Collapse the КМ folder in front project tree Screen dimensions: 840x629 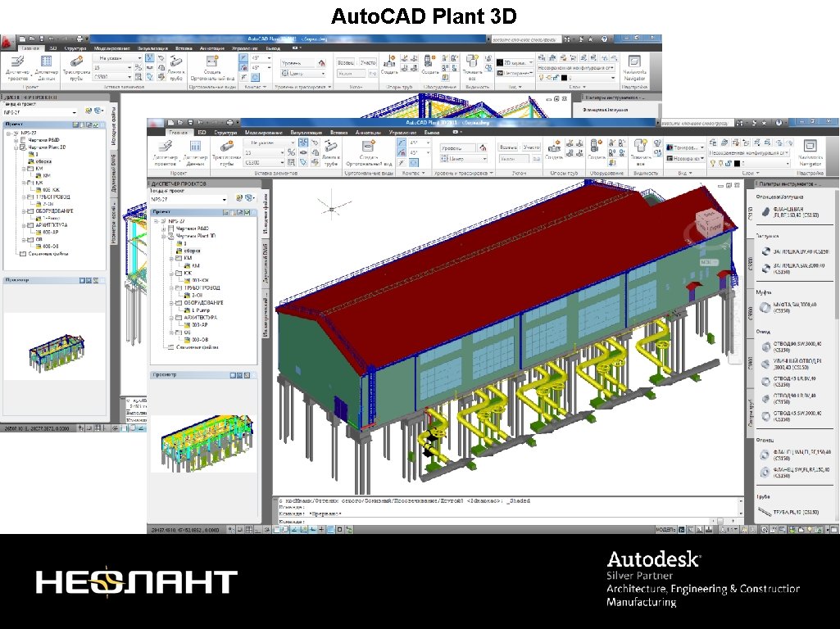point(172,258)
